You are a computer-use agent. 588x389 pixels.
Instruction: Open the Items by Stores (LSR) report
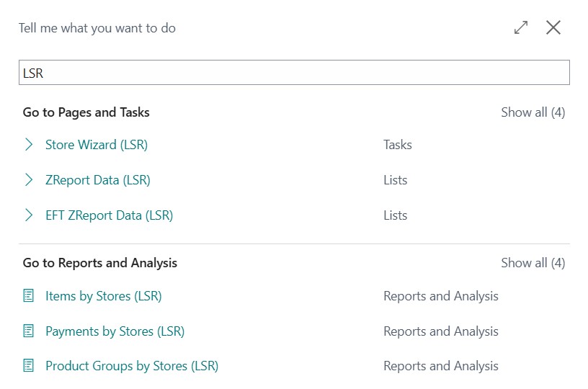(x=104, y=296)
